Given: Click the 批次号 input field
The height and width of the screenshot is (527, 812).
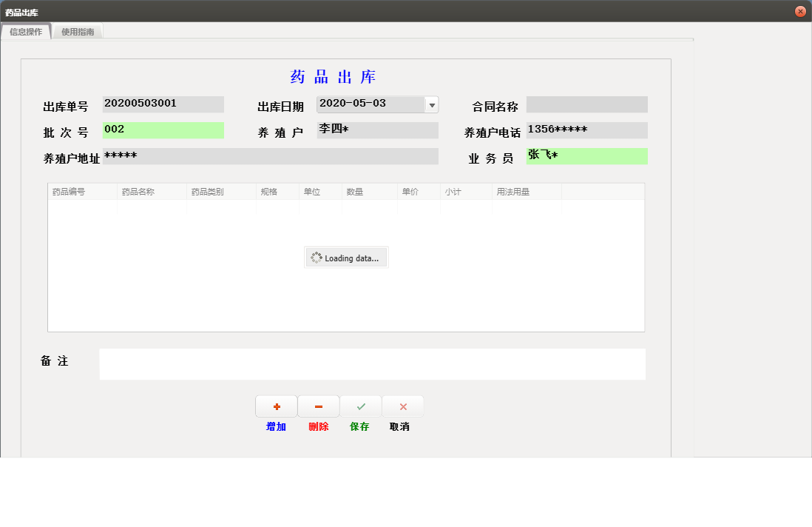Looking at the screenshot, I should tap(163, 130).
